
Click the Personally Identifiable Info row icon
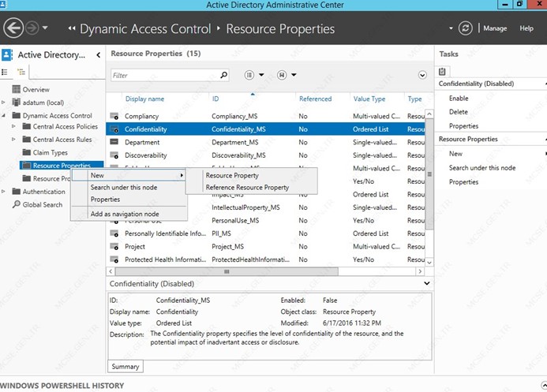[x=114, y=233]
